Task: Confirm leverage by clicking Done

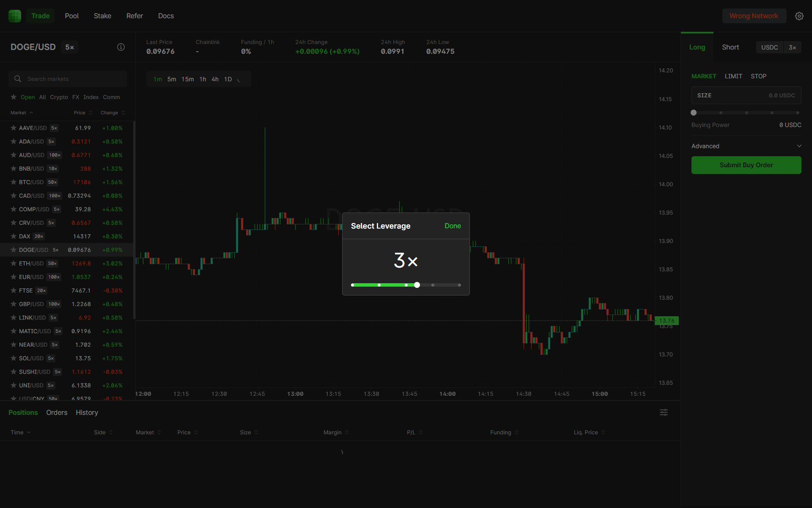Action: point(453,226)
